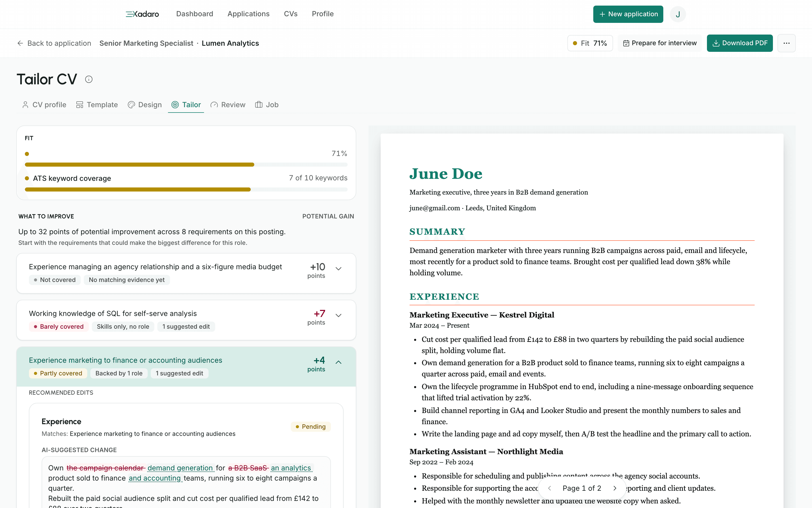Click 'No matching evidence yet' chip
This screenshot has width=812, height=508.
[127, 280]
